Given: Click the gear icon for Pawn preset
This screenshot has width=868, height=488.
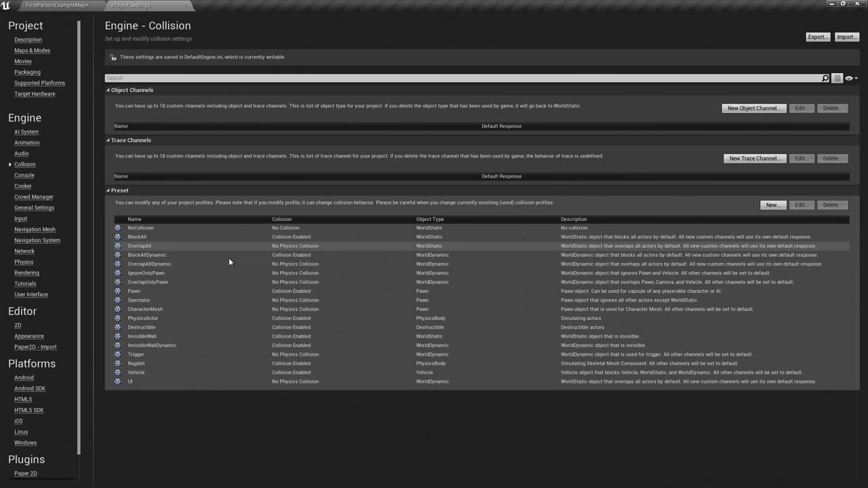Looking at the screenshot, I should [118, 291].
